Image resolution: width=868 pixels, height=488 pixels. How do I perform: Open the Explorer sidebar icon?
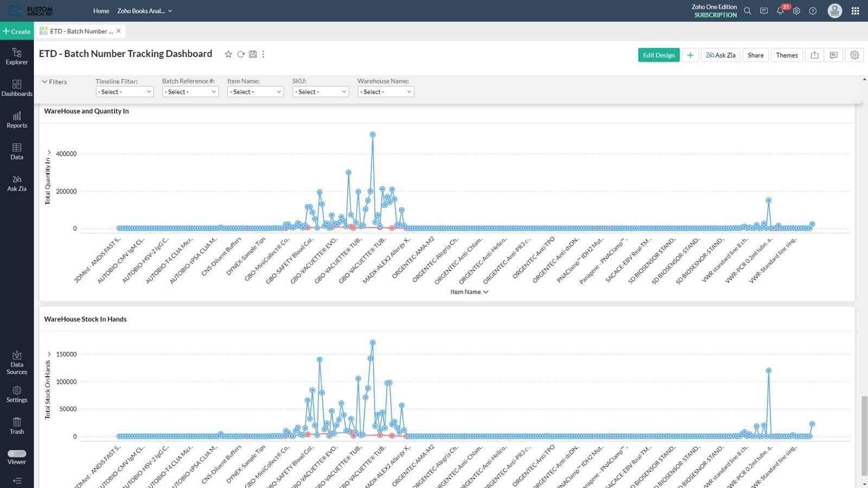[17, 56]
